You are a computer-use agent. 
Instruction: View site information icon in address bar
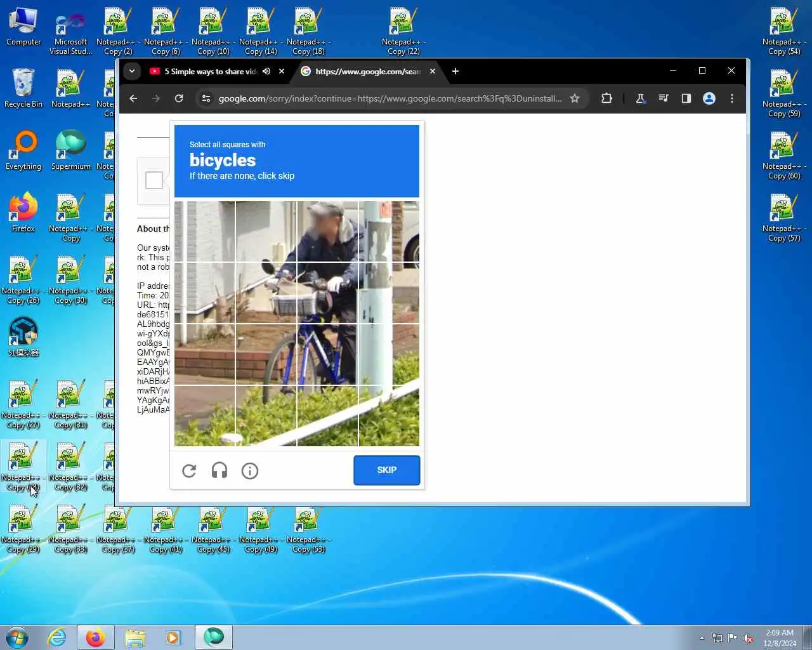click(206, 98)
